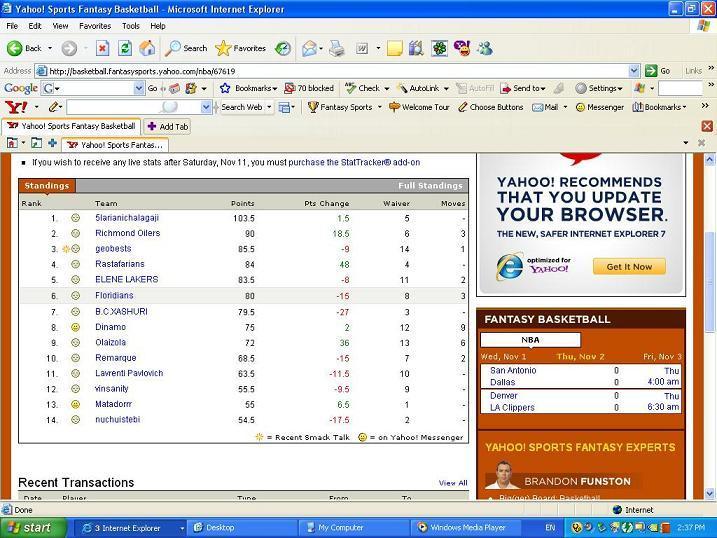Click the Yahoo! Y! logo icon

(16, 107)
